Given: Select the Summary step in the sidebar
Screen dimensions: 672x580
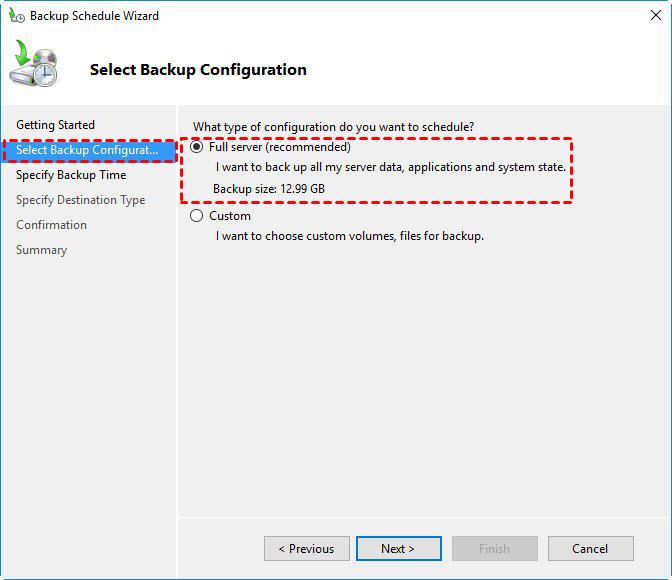Looking at the screenshot, I should (x=42, y=250).
